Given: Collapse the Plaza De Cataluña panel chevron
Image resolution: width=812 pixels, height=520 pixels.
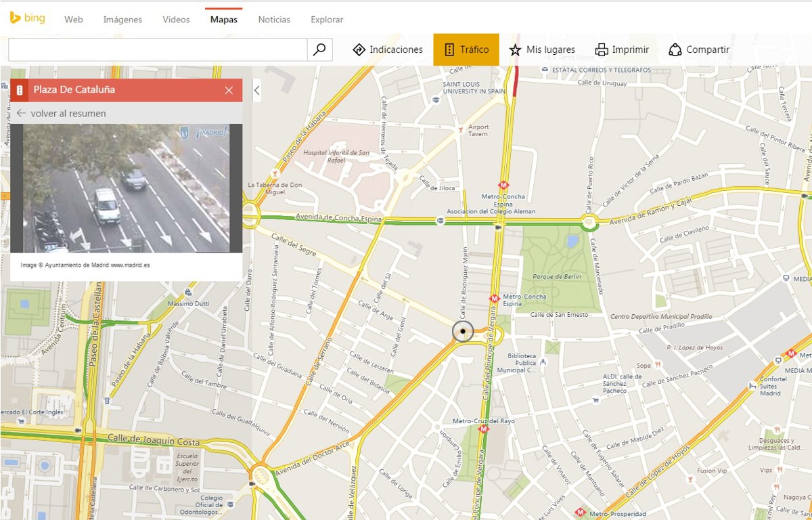Looking at the screenshot, I should [256, 89].
